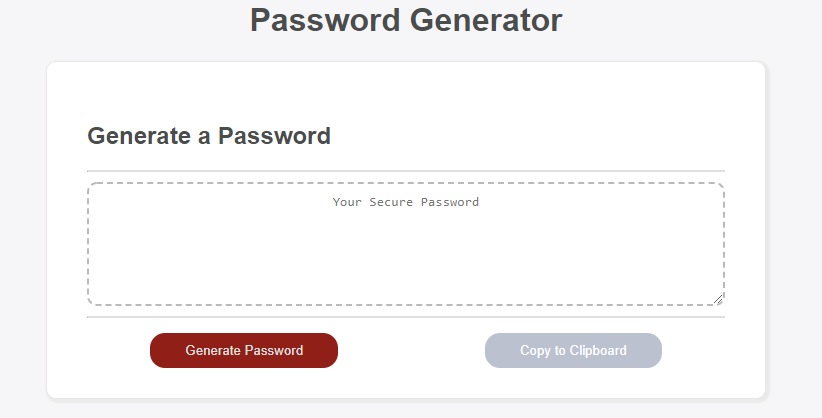Click the Generate a Password heading

[x=209, y=136]
